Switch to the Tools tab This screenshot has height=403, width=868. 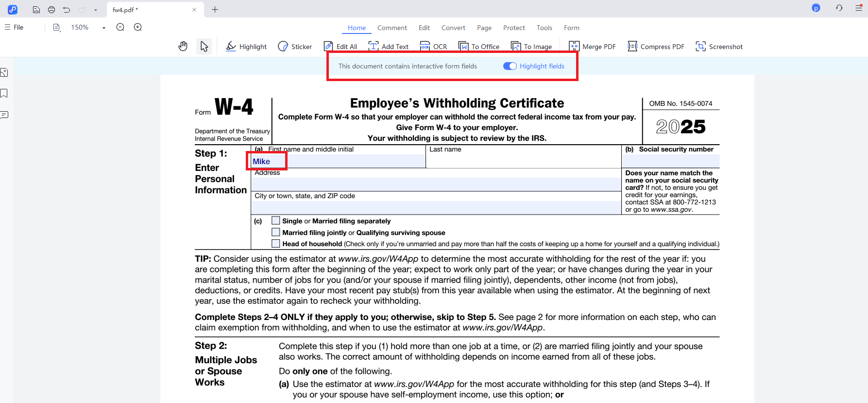(544, 28)
